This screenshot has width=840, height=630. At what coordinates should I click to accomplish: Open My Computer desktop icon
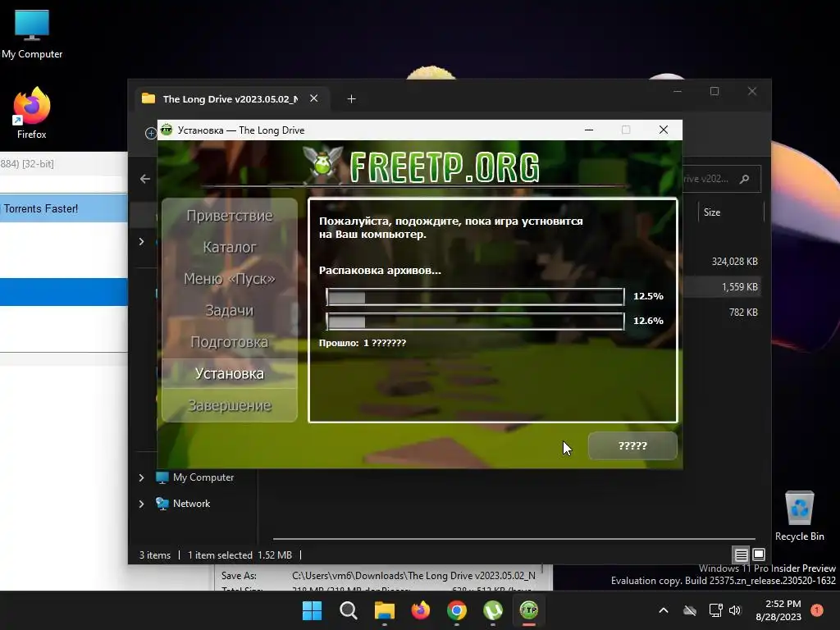(32, 34)
